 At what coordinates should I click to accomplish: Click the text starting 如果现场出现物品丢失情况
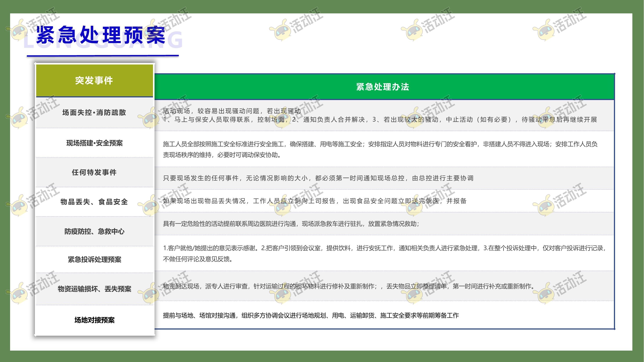click(x=315, y=201)
